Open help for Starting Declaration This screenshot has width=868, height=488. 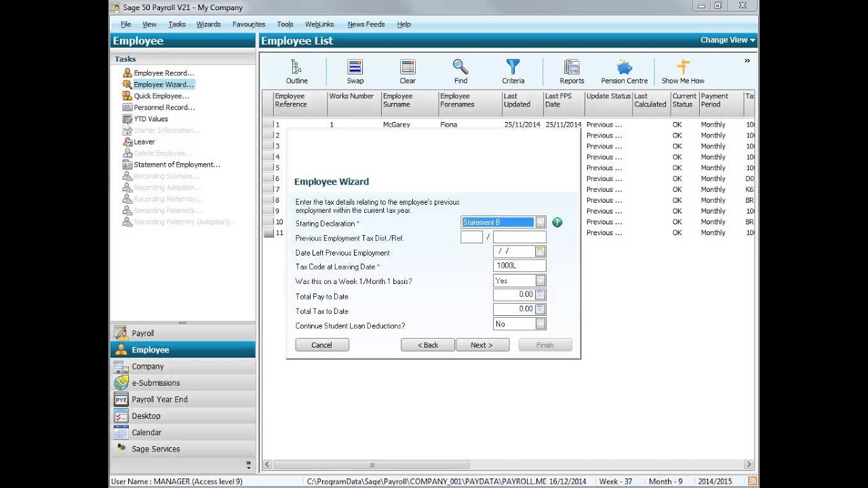coord(557,222)
